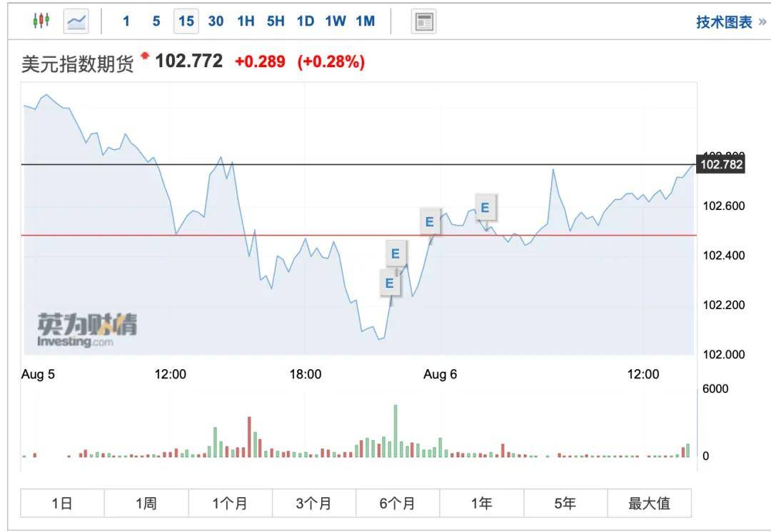The image size is (771, 532).
Task: Show the 6个月 time range
Action: tap(398, 503)
